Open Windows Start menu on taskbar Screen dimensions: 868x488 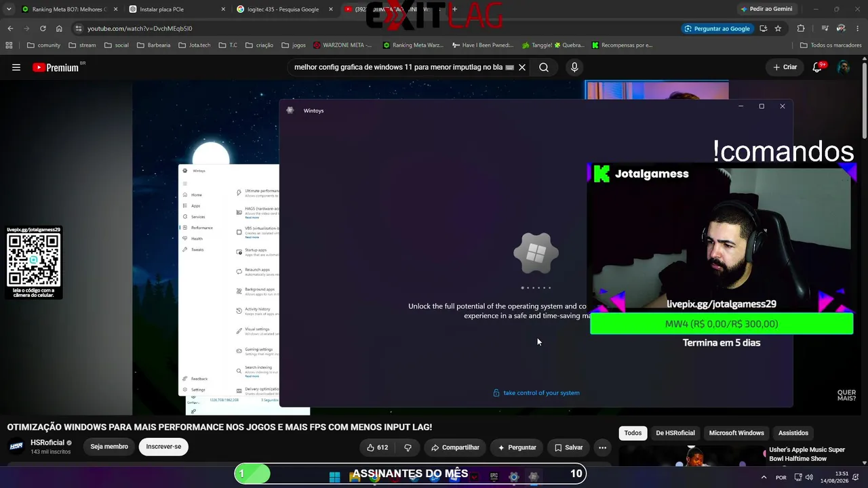point(334,477)
